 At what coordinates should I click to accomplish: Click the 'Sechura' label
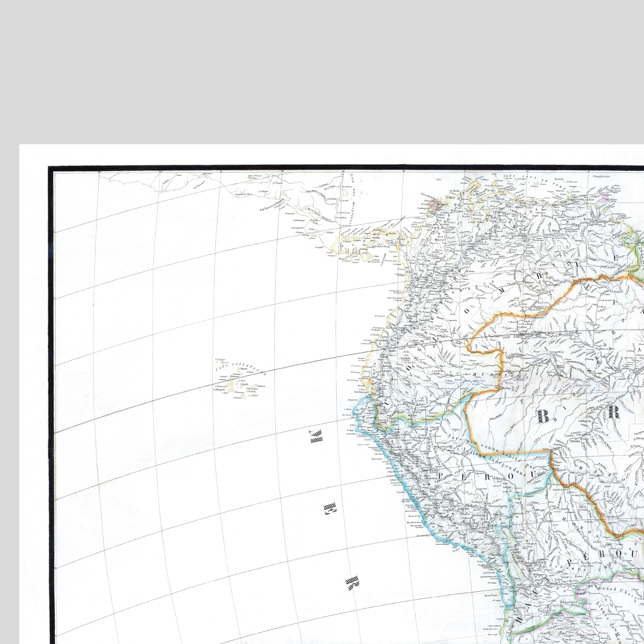coord(362,427)
